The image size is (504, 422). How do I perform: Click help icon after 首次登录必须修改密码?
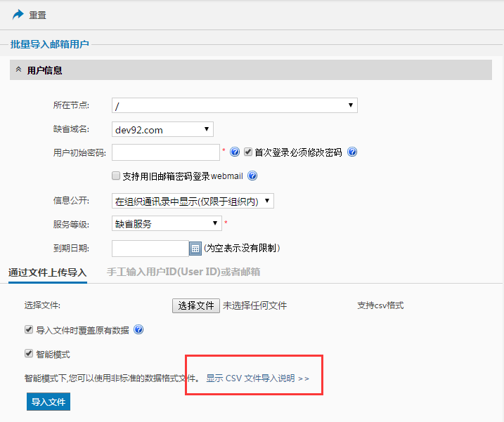tap(353, 152)
